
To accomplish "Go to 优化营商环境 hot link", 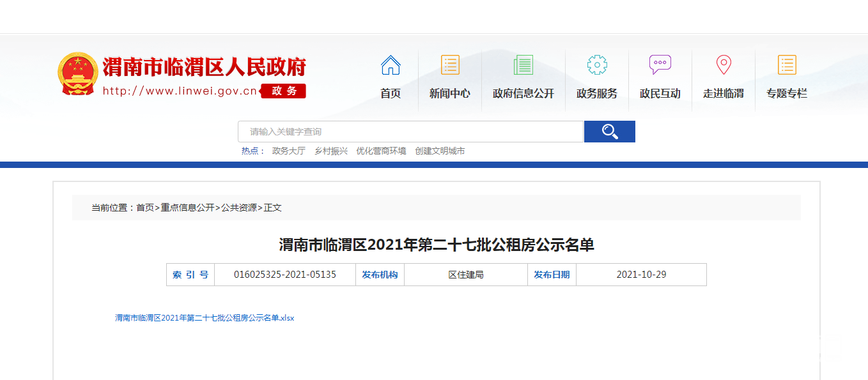I will click(381, 151).
